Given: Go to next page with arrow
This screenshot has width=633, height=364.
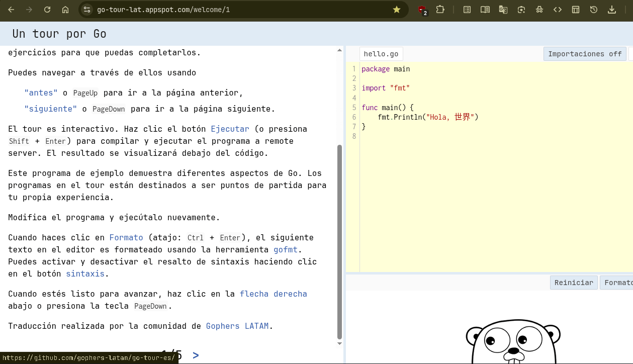Looking at the screenshot, I should [196, 355].
